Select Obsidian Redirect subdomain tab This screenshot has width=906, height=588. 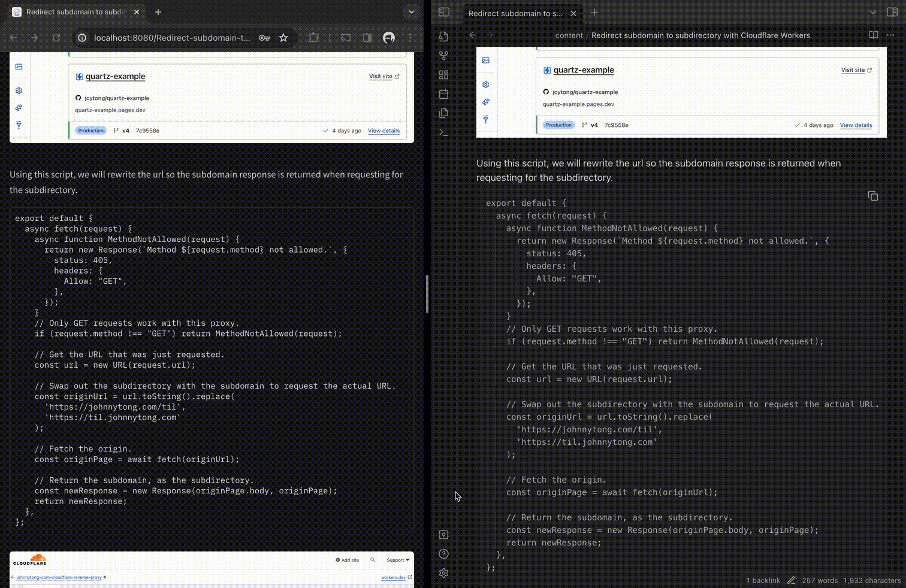[515, 13]
